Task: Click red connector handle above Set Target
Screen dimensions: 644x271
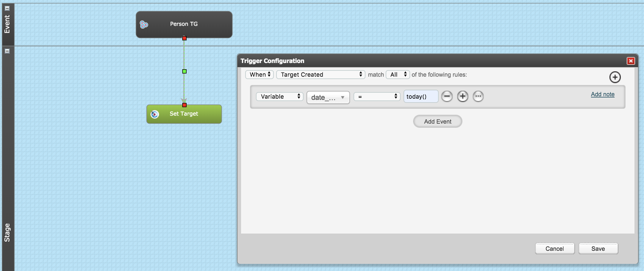Action: tap(185, 105)
